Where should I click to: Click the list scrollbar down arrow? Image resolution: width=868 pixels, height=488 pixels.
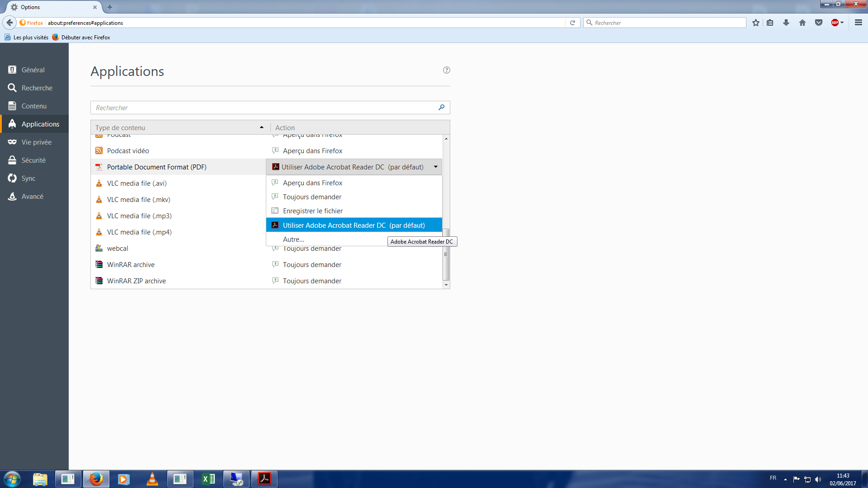click(446, 285)
